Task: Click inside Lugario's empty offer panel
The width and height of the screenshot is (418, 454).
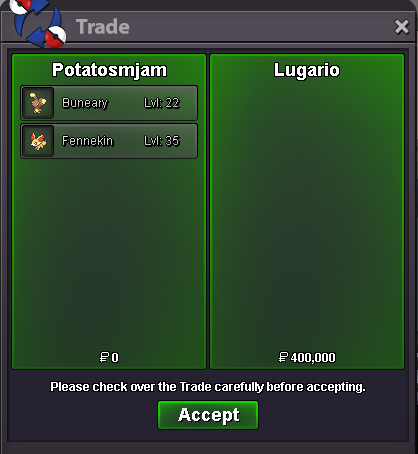Action: click(x=307, y=213)
